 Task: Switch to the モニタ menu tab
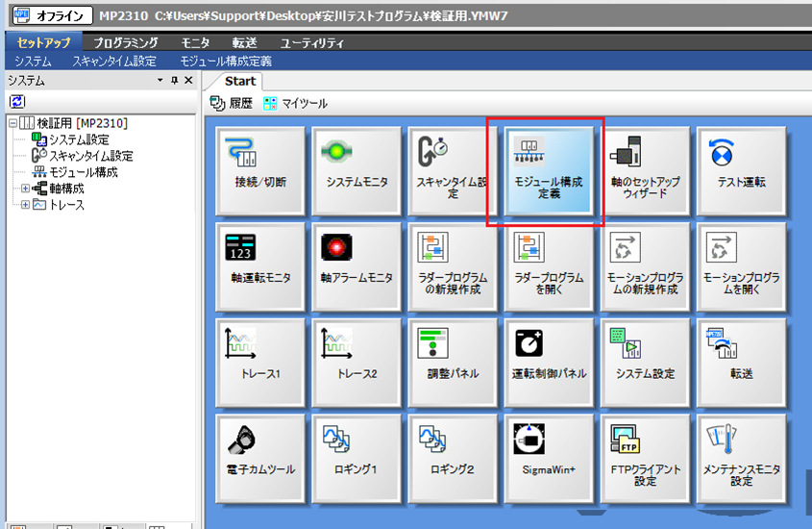pyautogui.click(x=195, y=42)
